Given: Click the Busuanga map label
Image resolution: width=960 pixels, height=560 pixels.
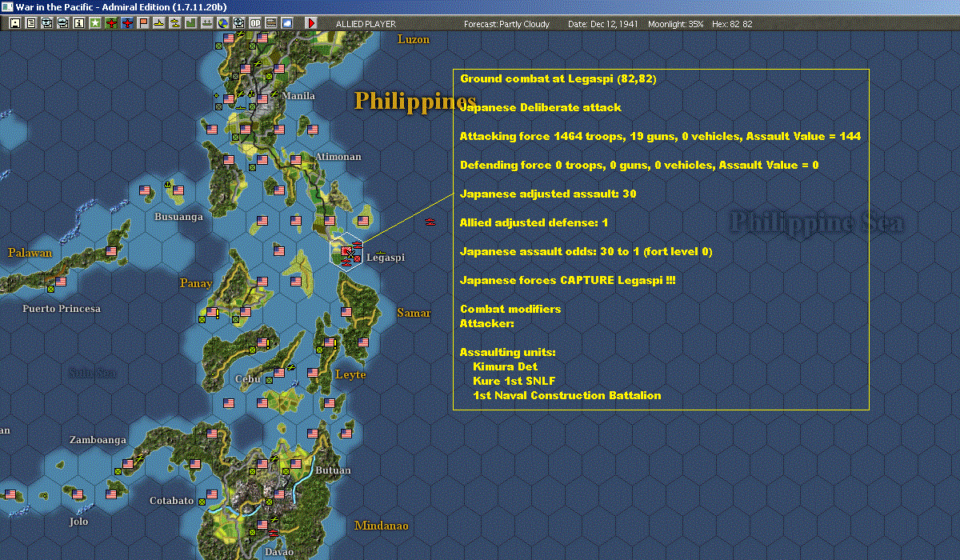Looking at the screenshot, I should [x=178, y=217].
